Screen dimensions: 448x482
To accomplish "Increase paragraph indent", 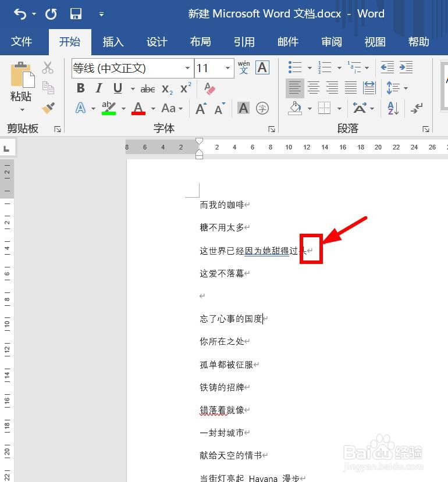I will click(x=406, y=67).
